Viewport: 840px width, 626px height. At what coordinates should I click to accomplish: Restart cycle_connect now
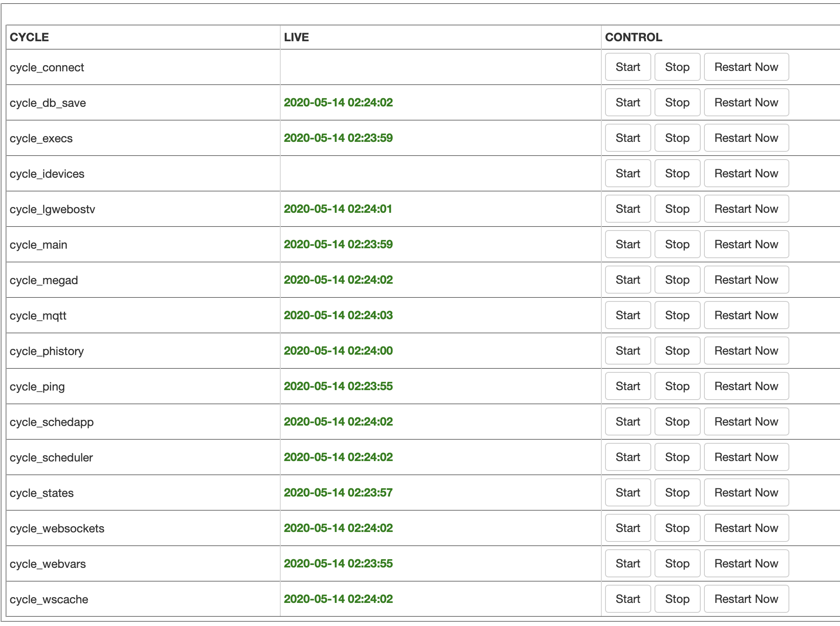(x=746, y=67)
